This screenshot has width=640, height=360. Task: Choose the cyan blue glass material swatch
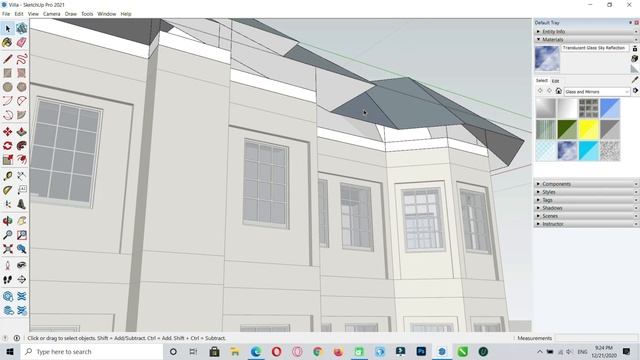coord(589,151)
